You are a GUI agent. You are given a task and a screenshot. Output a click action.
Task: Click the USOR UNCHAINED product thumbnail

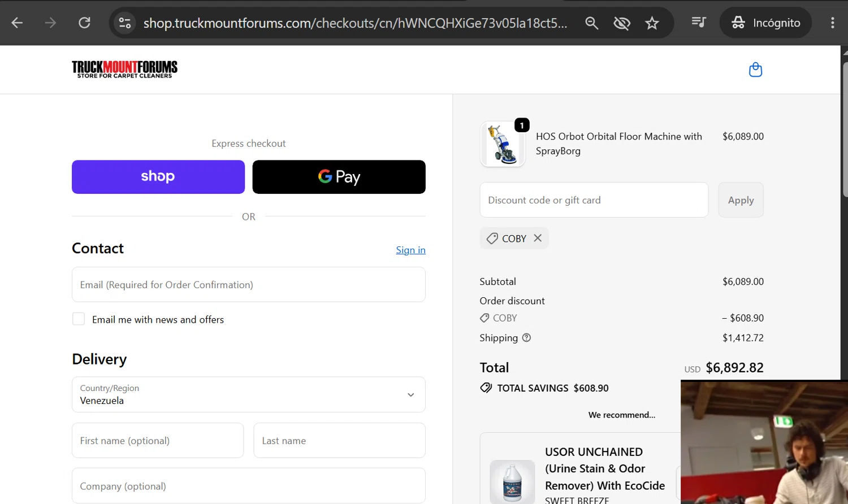click(512, 482)
